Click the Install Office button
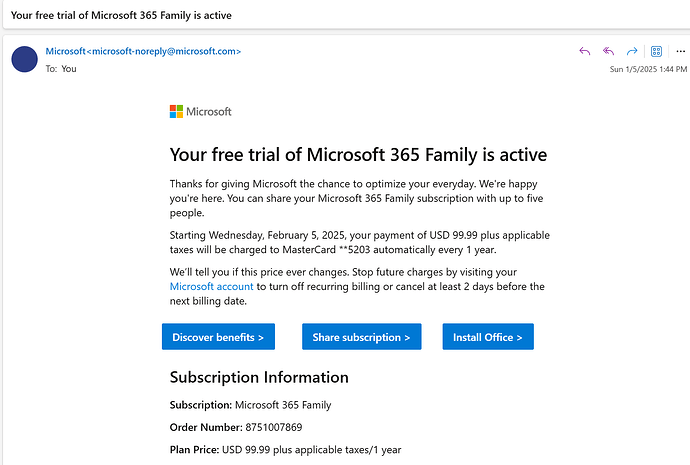Viewport: 690px width, 465px height. coord(488,337)
